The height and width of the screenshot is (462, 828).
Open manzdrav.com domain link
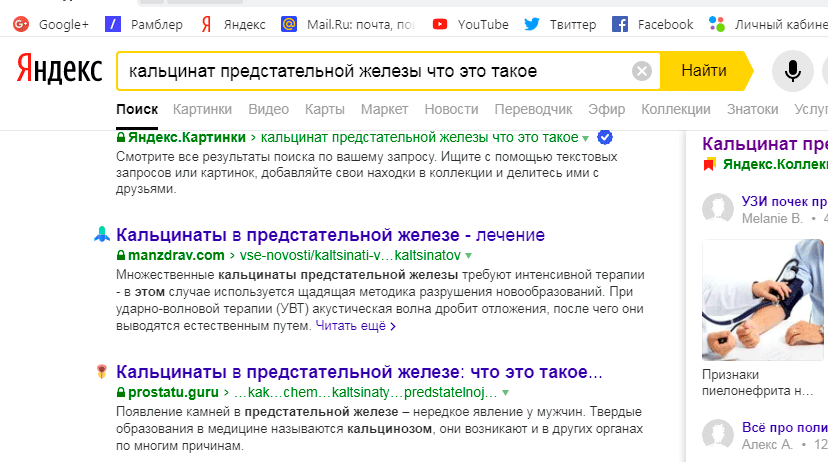[176, 256]
